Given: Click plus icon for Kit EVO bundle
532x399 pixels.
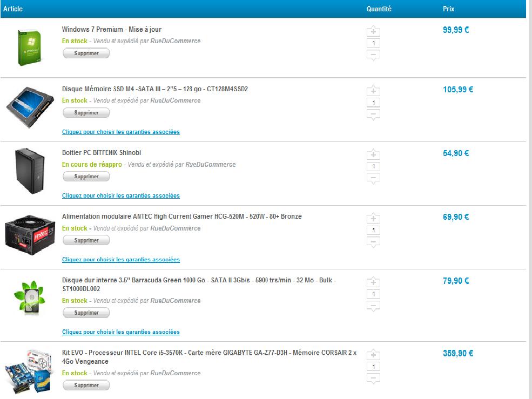Looking at the screenshot, I should 373,355.
